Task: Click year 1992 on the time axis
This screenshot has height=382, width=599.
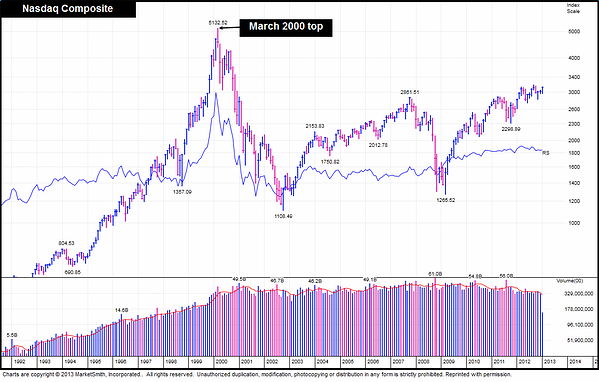Action: (19, 362)
